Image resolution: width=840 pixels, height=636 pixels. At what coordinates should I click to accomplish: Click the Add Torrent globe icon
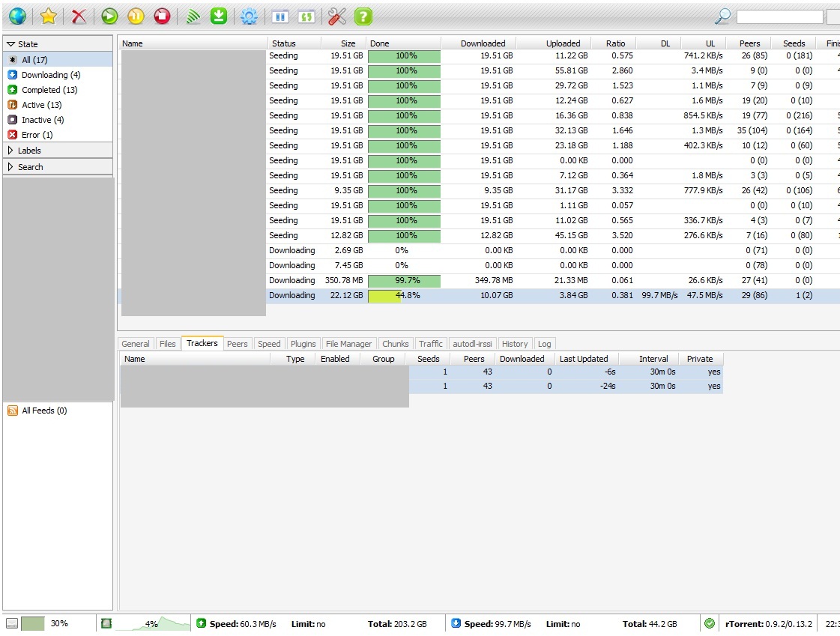coord(17,16)
